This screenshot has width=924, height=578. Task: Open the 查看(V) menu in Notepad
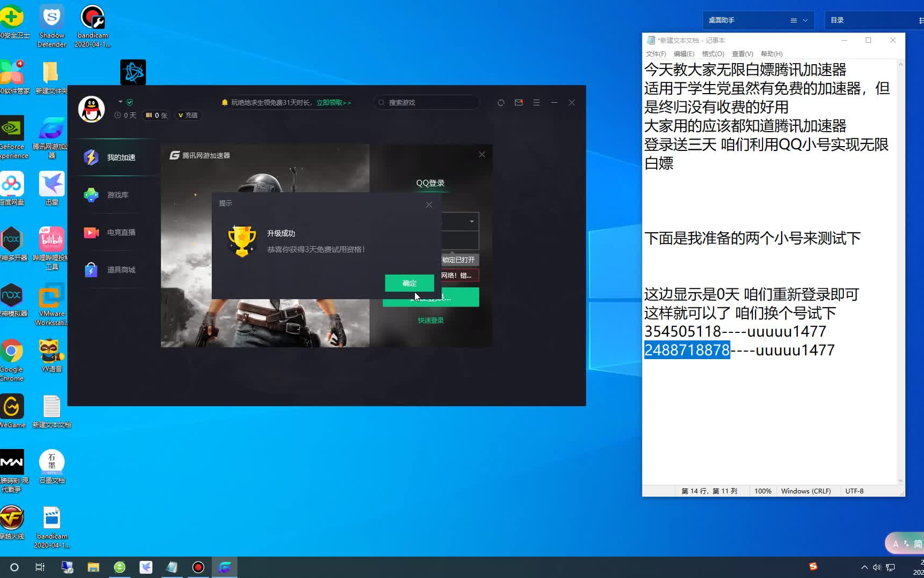tap(742, 54)
